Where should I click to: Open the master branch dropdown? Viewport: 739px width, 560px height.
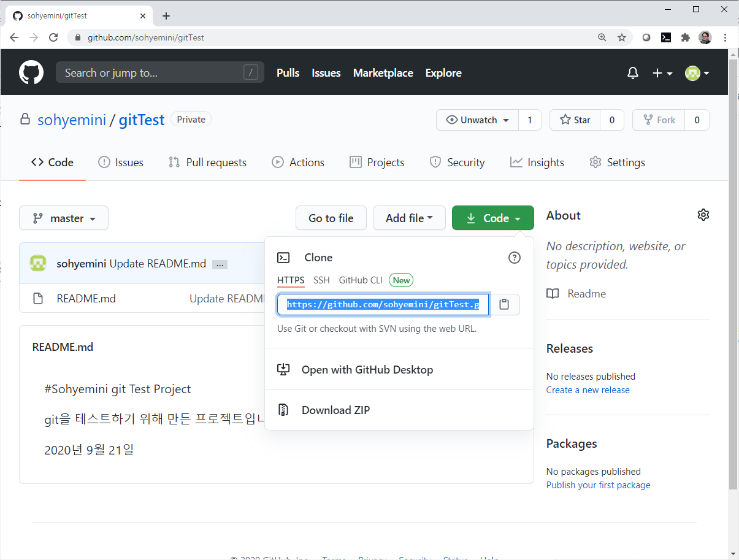[64, 218]
